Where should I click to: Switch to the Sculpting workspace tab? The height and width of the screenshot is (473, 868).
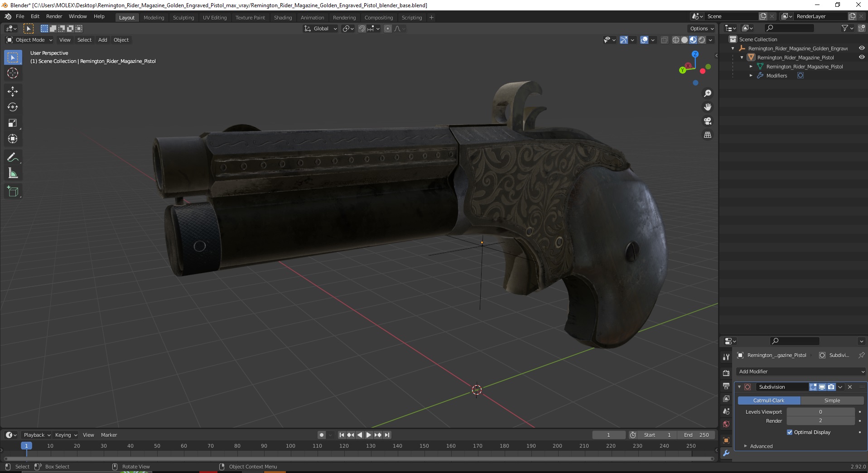point(183,17)
